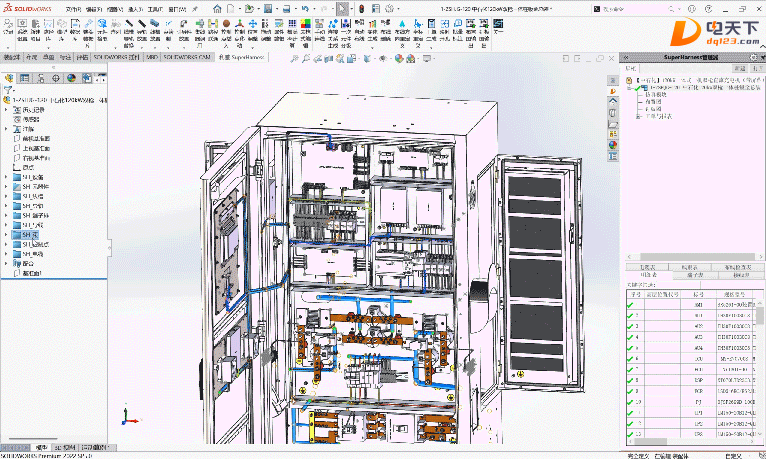Click the New button in the SuperHarness panel
This screenshot has width=766, height=459.
[x=740, y=68]
